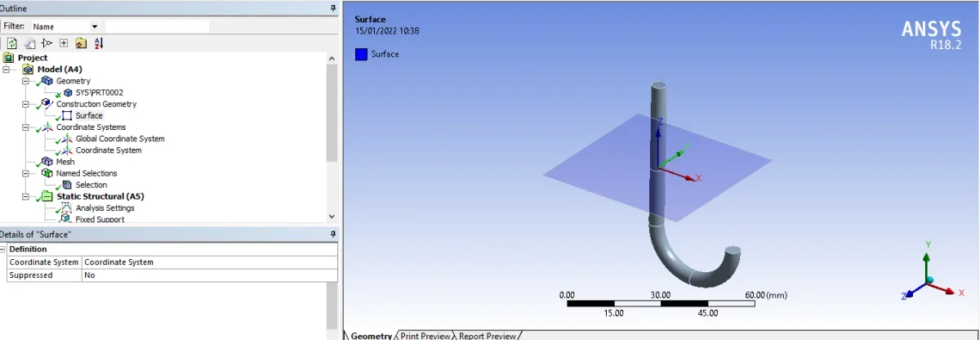This screenshot has width=980, height=340.
Task: Pin the Details of Surface panel
Action: click(332, 235)
